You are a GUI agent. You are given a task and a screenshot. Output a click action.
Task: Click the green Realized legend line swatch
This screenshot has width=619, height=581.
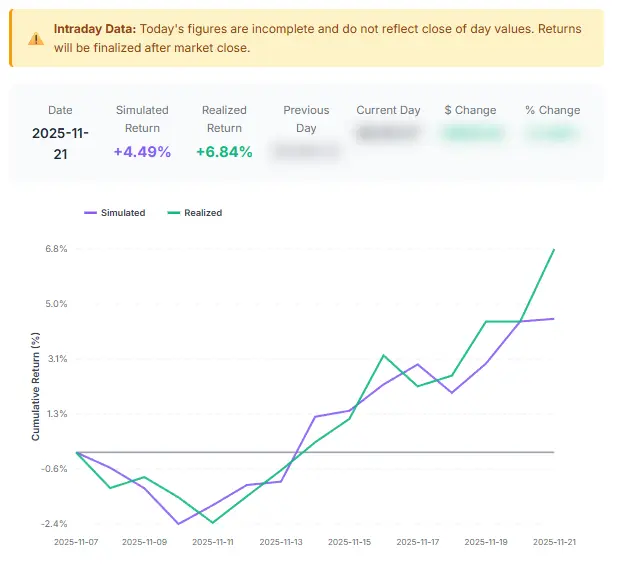pos(172,213)
